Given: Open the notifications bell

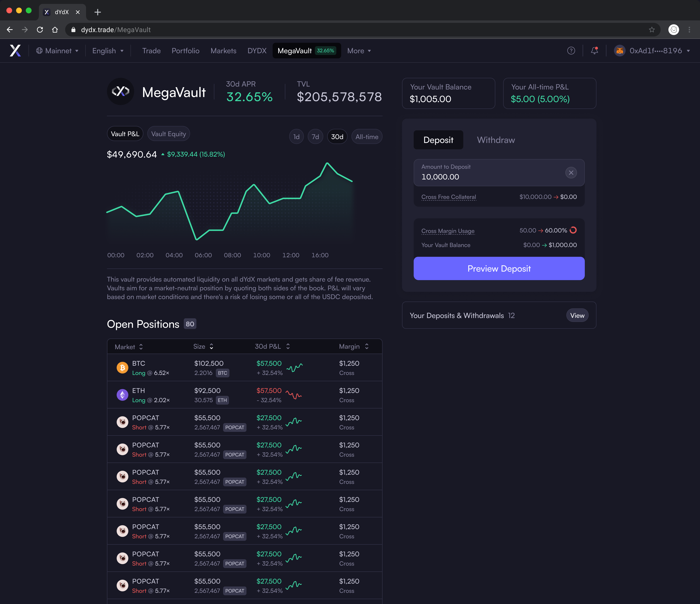Looking at the screenshot, I should (x=594, y=51).
